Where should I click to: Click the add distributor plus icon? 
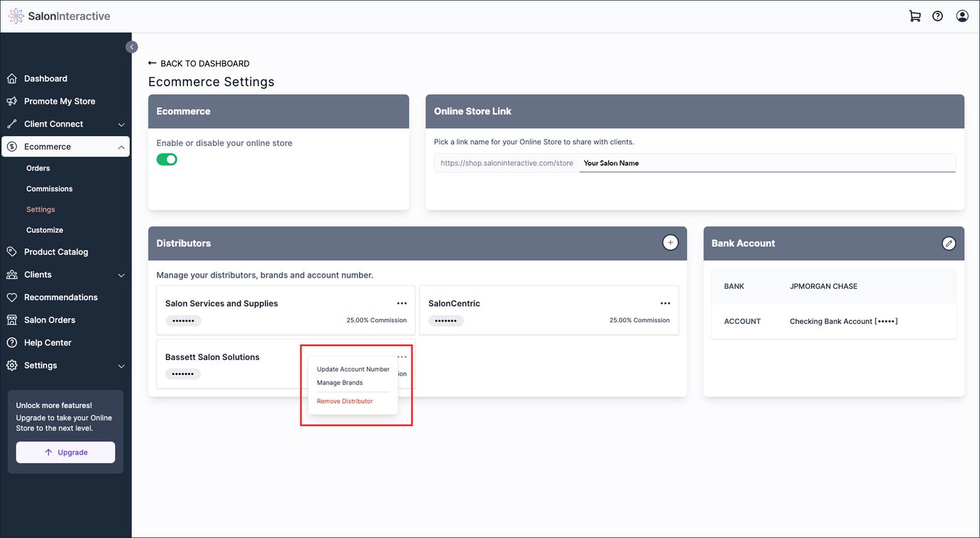pos(670,243)
